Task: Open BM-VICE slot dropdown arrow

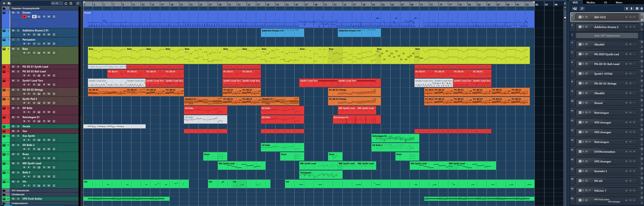Action: [642, 15]
